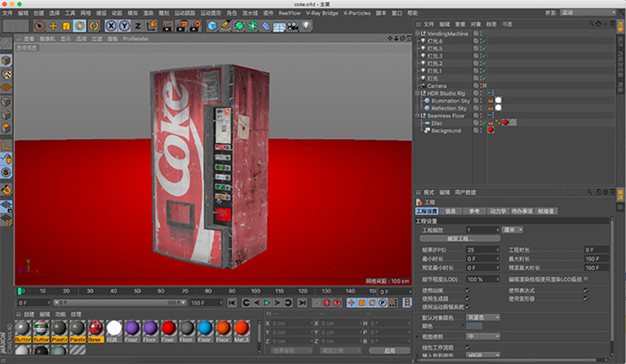Toggle visibility dots for 灯光.6

pos(480,41)
